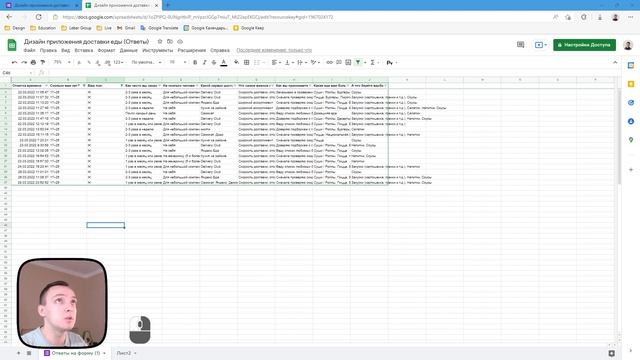
Task: Move document using folder icon by title
Action: pyautogui.click(x=170, y=42)
